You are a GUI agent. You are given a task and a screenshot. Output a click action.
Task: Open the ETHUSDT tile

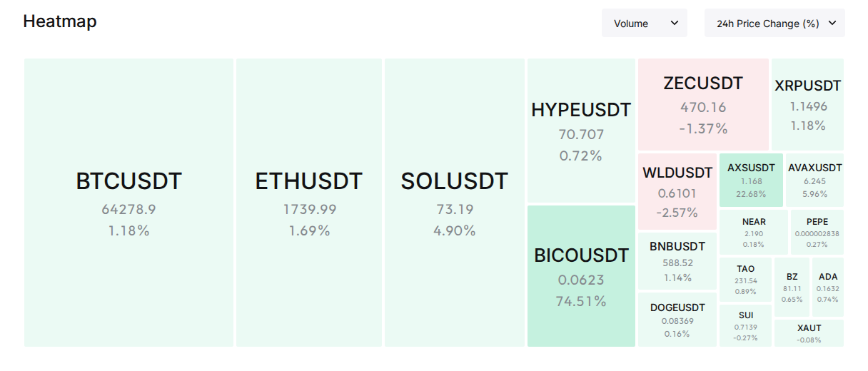(x=309, y=203)
